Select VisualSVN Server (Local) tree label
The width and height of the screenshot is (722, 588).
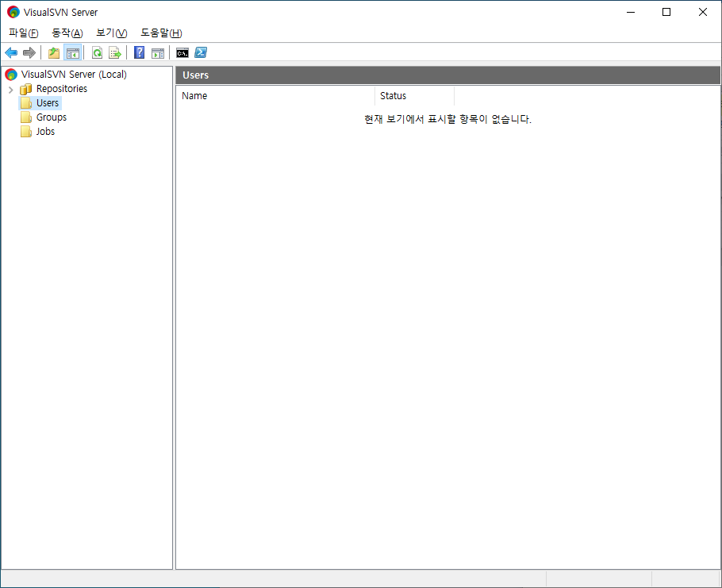pos(74,75)
